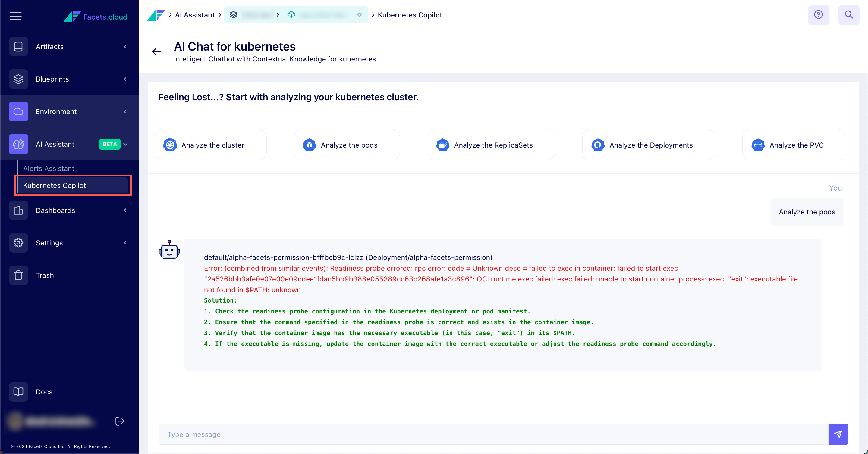Click Analyze the PVC button
This screenshot has height=454, width=868.
[794, 145]
